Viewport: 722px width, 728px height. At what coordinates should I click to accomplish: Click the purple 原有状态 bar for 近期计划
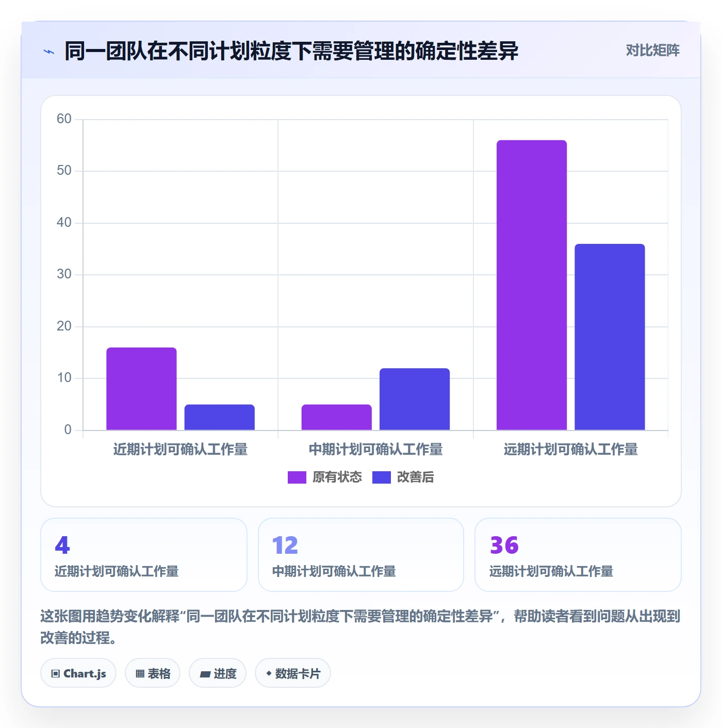[x=141, y=389]
